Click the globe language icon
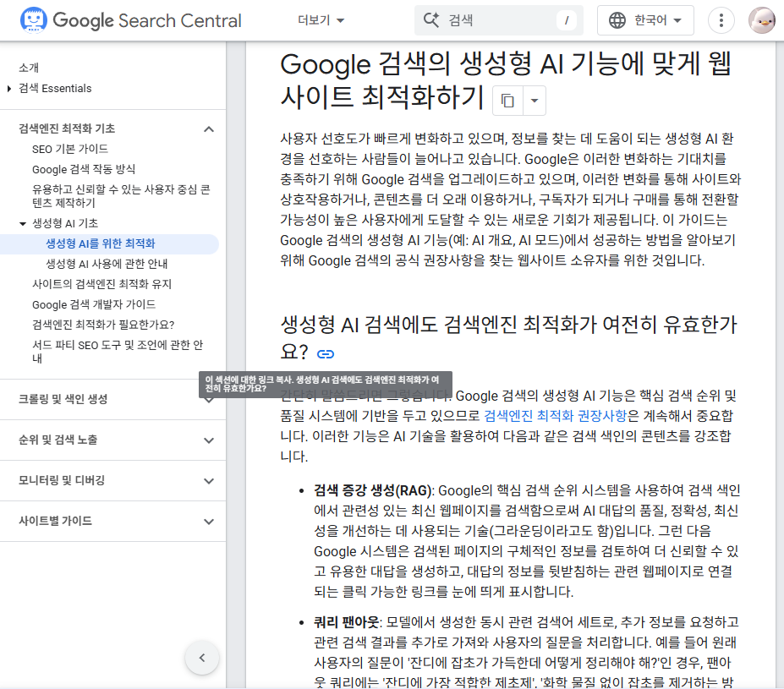The width and height of the screenshot is (784, 689). [617, 20]
